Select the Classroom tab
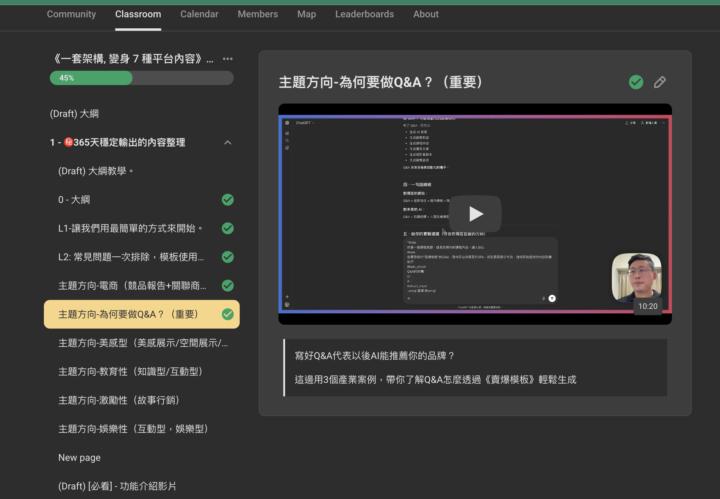Viewport: 720px width, 499px height. 138,14
